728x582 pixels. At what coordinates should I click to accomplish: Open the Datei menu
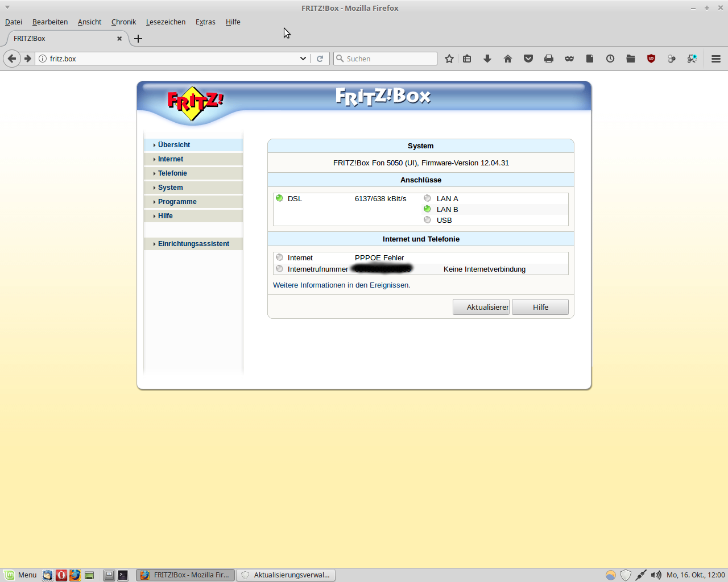14,22
